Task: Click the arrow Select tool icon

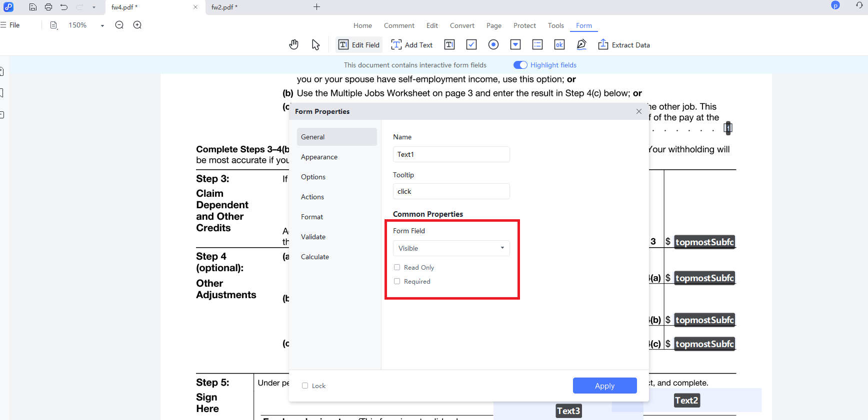Action: point(315,45)
